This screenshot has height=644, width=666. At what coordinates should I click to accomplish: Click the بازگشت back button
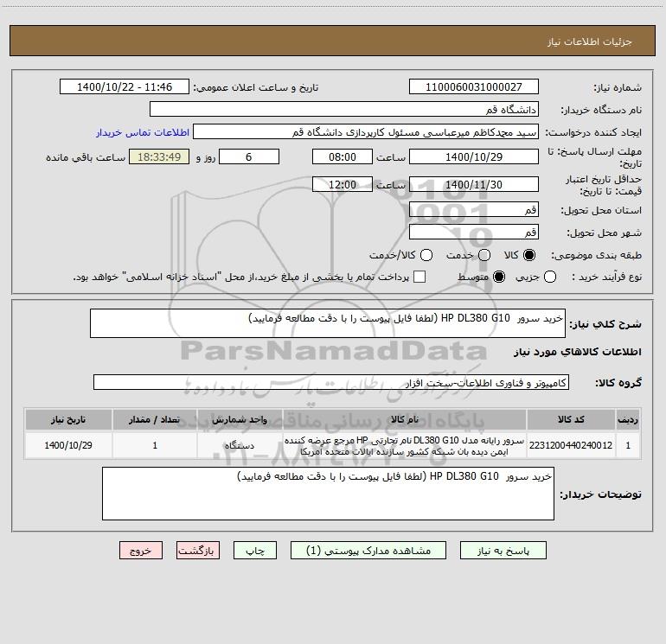click(x=198, y=550)
